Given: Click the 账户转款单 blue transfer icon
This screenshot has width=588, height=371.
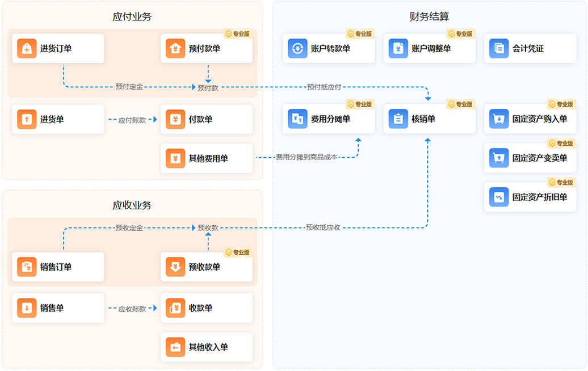Looking at the screenshot, I should tap(297, 48).
